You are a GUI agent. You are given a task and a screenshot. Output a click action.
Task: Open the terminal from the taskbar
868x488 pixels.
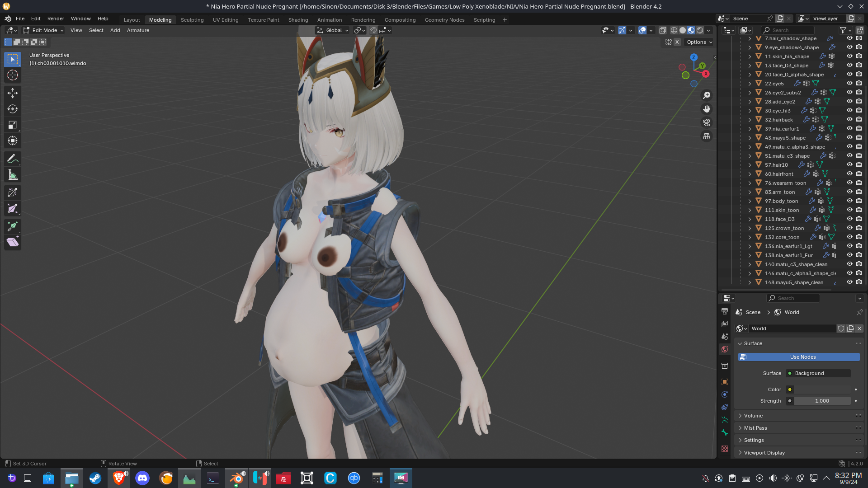213,478
